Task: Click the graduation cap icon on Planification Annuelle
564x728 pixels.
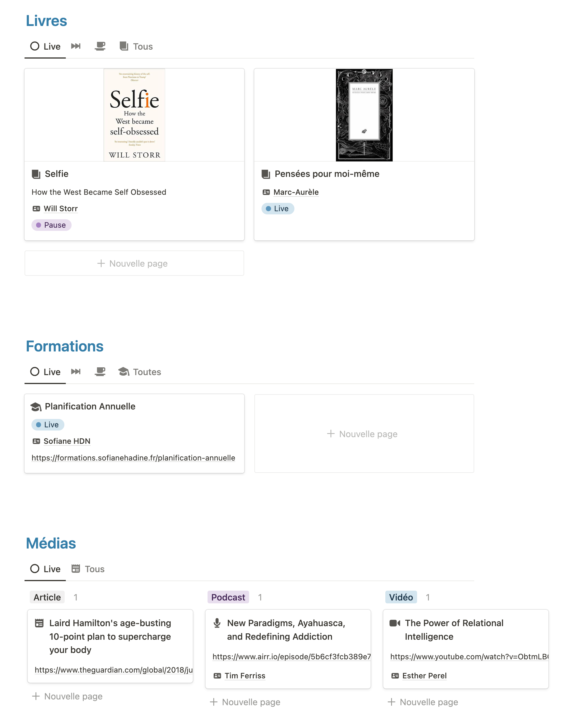Action: 36,407
